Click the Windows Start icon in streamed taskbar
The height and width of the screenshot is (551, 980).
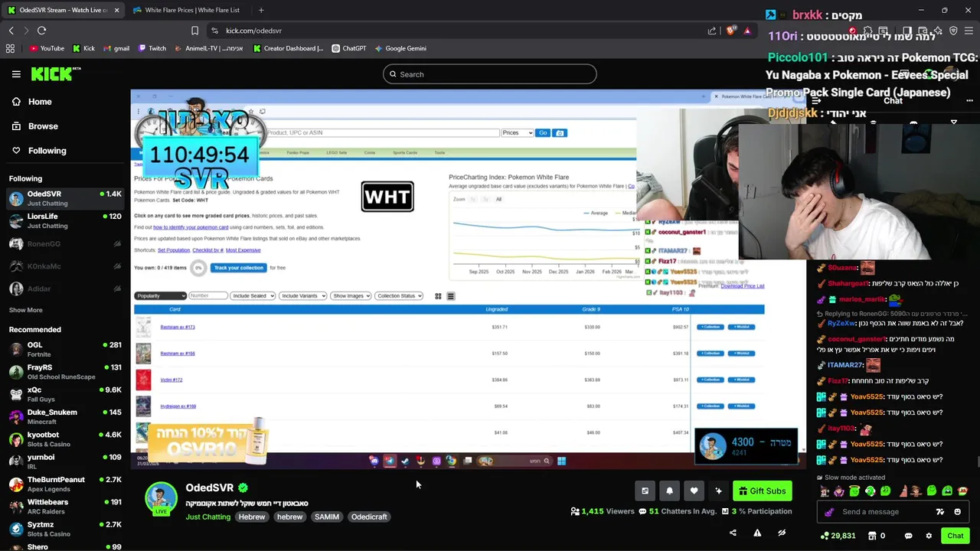[x=561, y=461]
